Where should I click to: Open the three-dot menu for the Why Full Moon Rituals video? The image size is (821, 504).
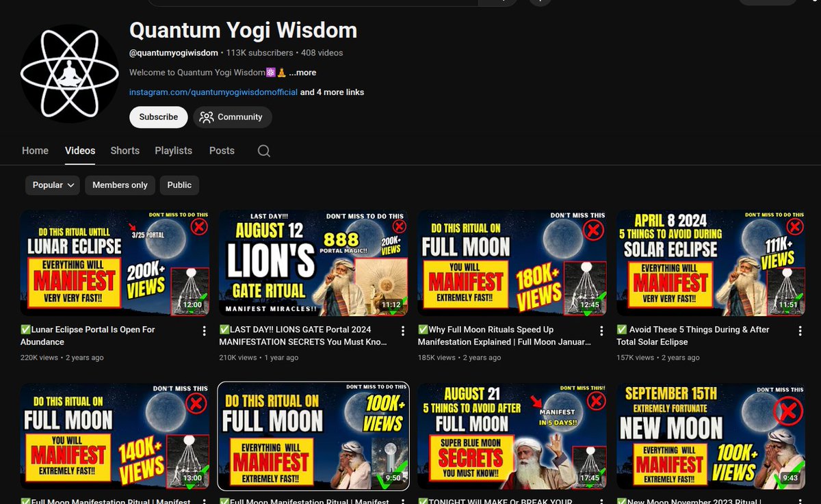click(x=601, y=331)
